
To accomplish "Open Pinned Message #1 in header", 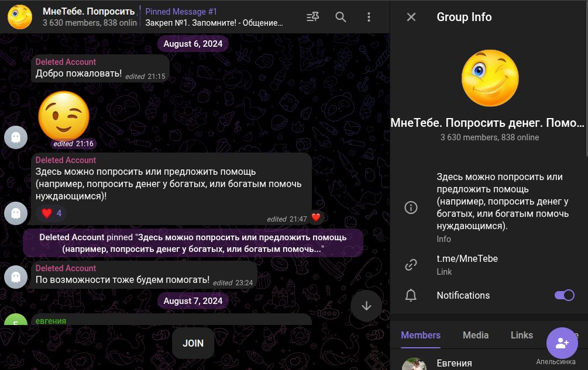I will (x=214, y=17).
